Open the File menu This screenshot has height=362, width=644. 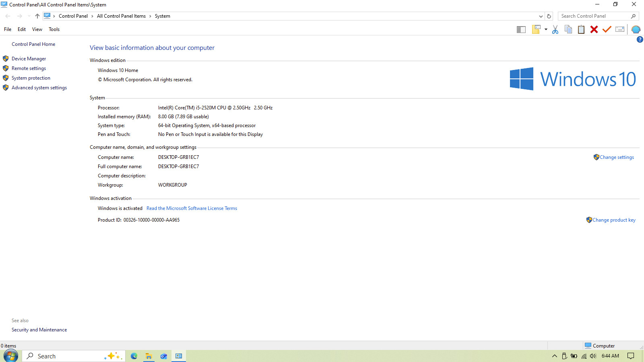tap(8, 29)
